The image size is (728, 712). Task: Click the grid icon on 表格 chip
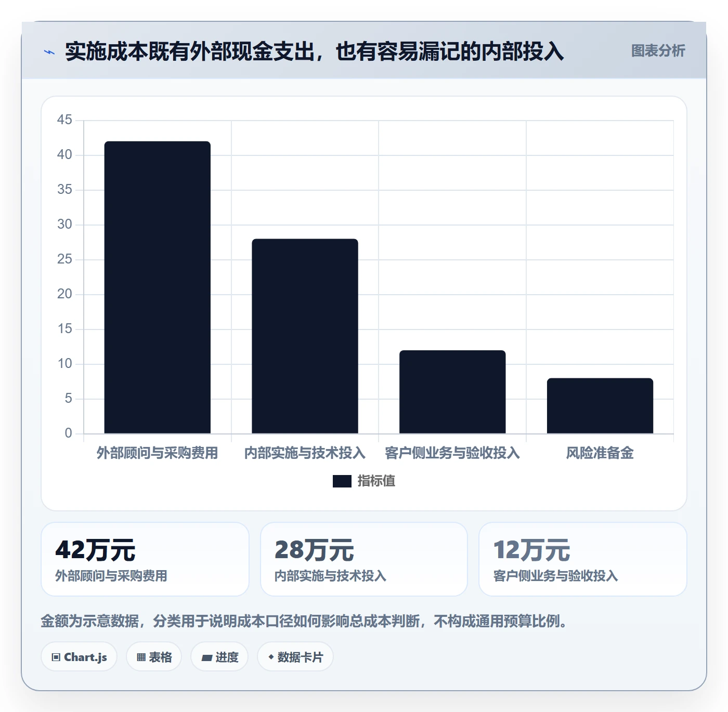141,657
